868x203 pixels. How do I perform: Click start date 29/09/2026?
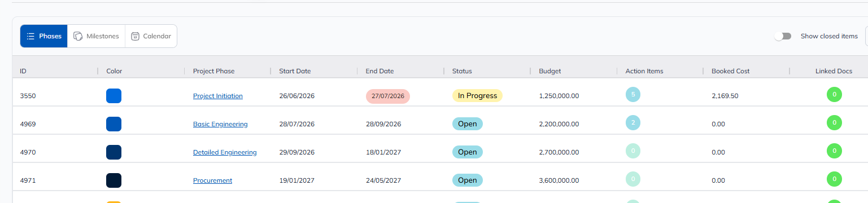[x=296, y=152]
